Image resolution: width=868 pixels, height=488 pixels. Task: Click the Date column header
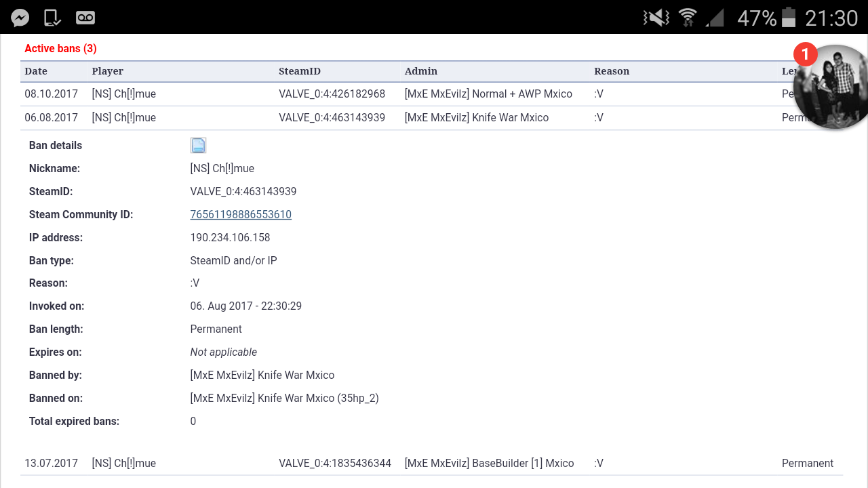36,71
